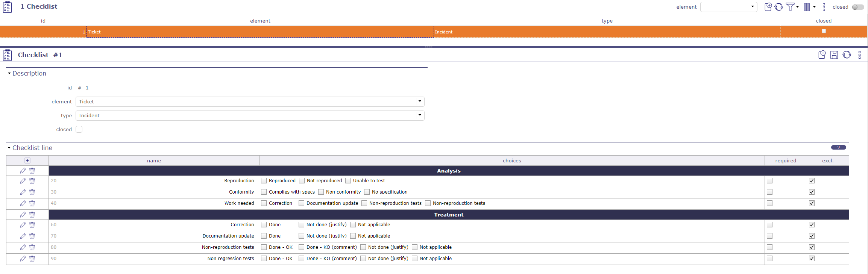This screenshot has width=868, height=274.
Task: Delete the Non regression tests line
Action: pos(32,259)
